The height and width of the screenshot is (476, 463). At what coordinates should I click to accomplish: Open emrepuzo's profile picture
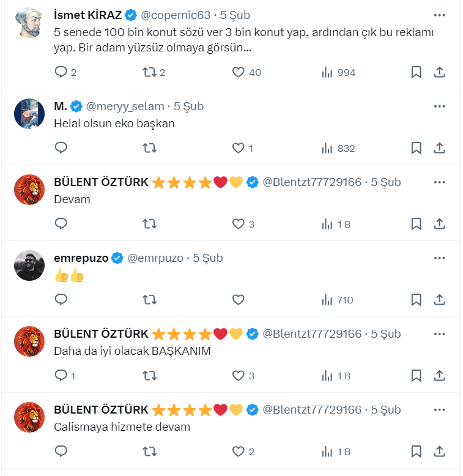click(x=29, y=266)
